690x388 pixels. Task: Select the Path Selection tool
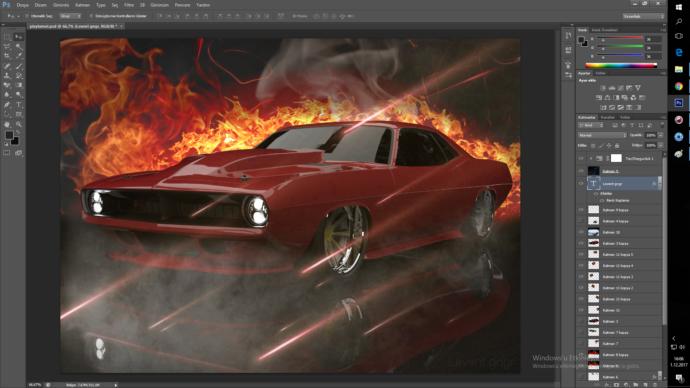(x=7, y=113)
